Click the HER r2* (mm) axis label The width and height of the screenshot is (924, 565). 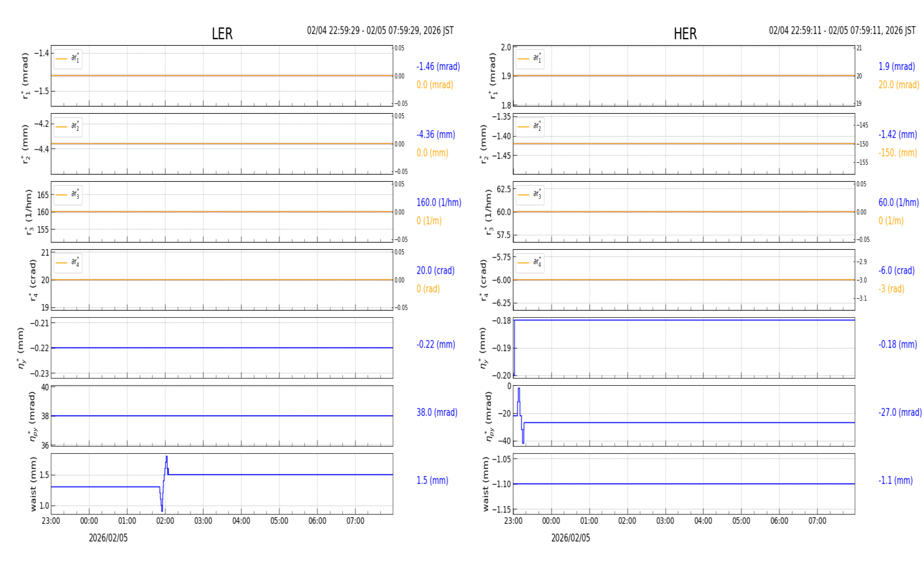point(484,144)
